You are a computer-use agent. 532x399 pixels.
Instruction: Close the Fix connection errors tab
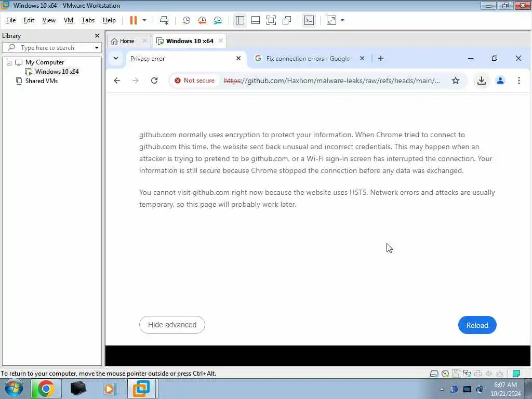click(x=362, y=58)
